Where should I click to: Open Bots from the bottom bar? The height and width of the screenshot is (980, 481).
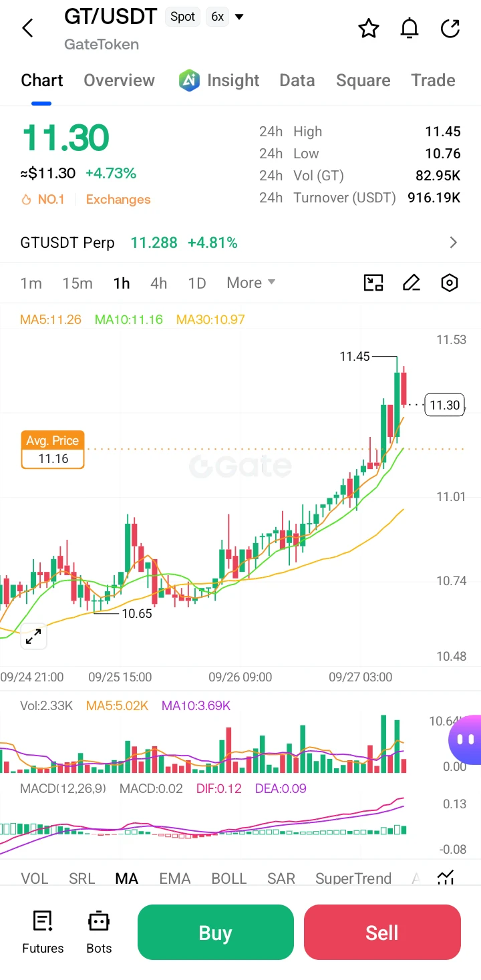(99, 932)
